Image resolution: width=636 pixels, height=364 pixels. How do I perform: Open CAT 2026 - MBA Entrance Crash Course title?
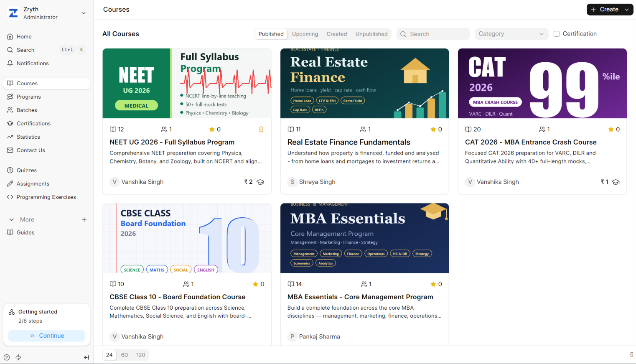(531, 142)
